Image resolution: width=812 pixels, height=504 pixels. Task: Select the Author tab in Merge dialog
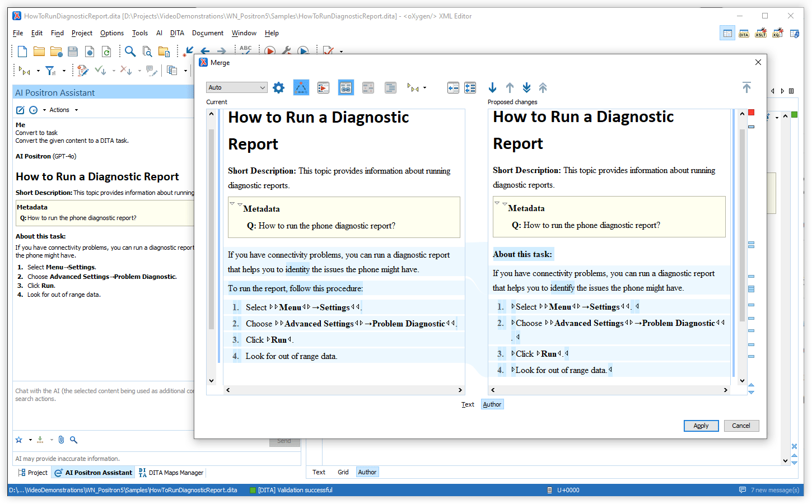point(492,404)
